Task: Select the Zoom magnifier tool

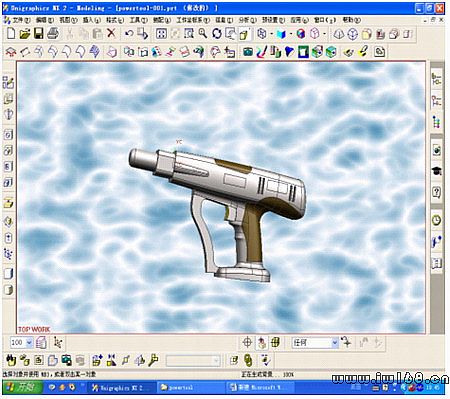Action: [x=203, y=33]
